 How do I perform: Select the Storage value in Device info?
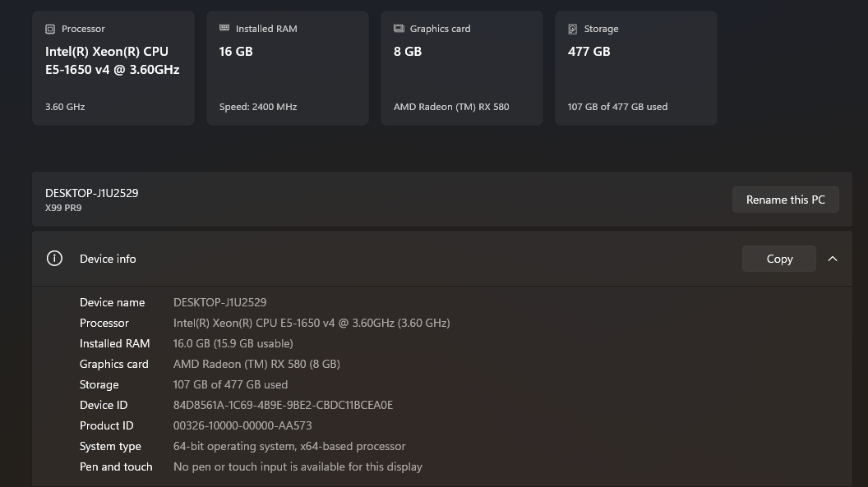(230, 384)
